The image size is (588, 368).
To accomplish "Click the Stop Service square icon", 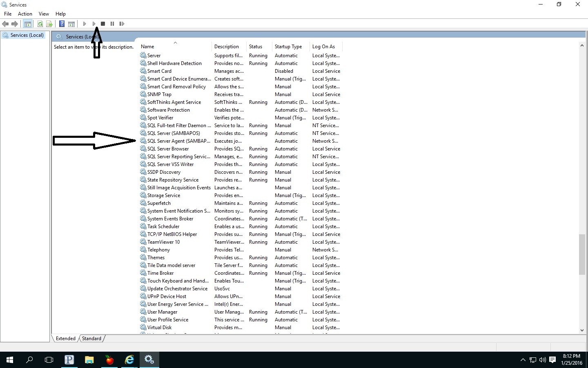I will 103,24.
